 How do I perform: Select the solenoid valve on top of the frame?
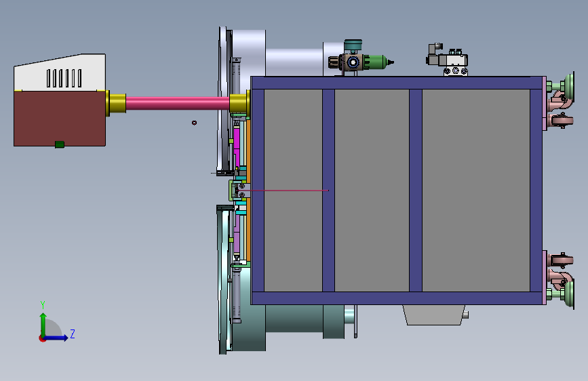click(448, 60)
